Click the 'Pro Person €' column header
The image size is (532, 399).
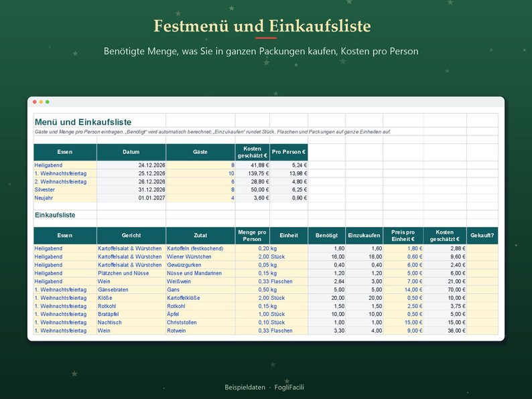coord(289,152)
